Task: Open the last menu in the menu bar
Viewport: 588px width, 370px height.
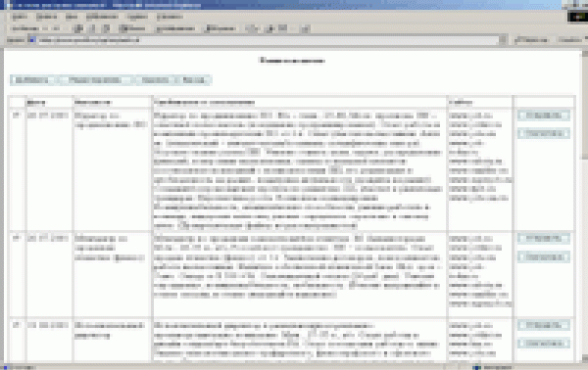Action: pyautogui.click(x=170, y=17)
